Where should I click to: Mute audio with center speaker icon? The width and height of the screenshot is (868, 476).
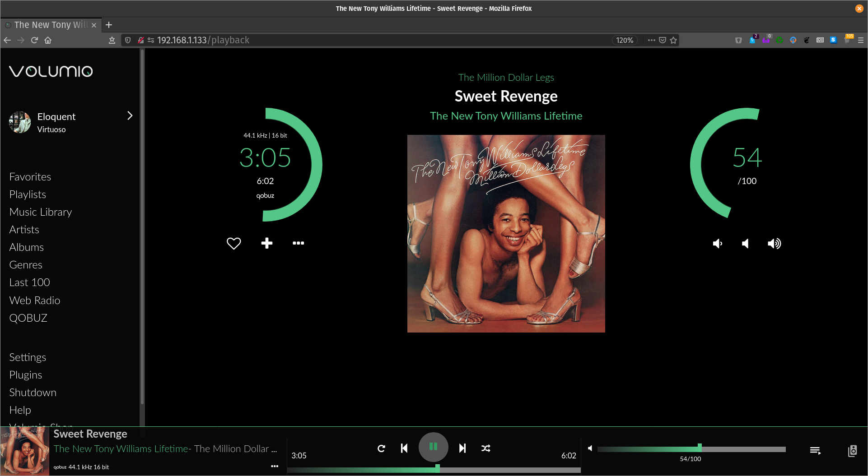coord(746,244)
